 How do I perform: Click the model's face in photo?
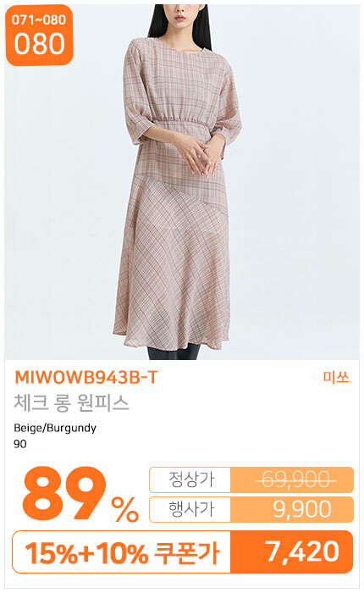coord(180,15)
